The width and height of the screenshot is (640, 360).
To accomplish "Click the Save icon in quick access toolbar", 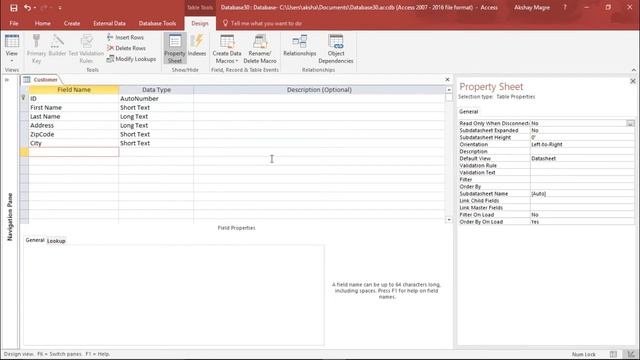I will click(13, 8).
